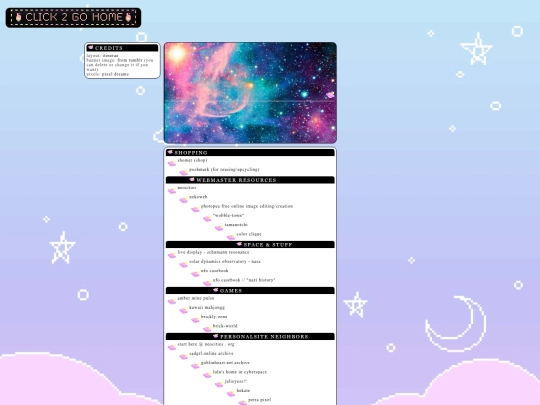
Task: Click planet bullet beside solar dynamics observatory
Action: coord(184,264)
